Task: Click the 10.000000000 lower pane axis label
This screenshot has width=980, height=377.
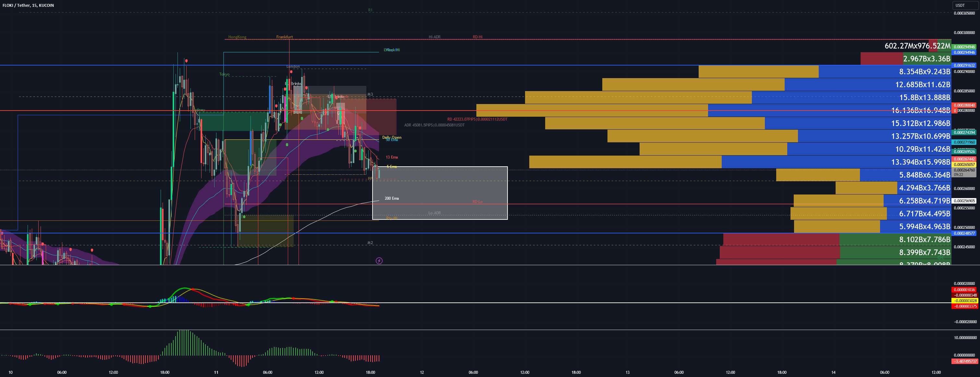Action: [965, 337]
